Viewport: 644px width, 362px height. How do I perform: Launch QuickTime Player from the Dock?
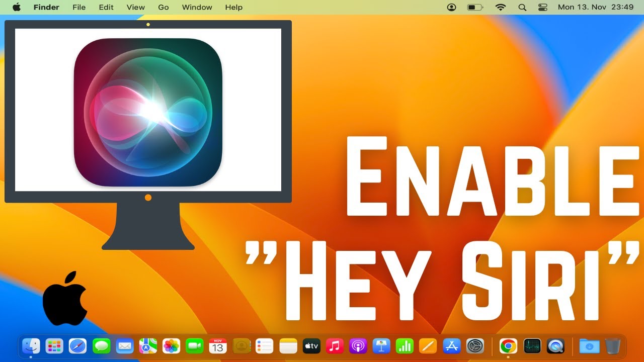pos(555,346)
